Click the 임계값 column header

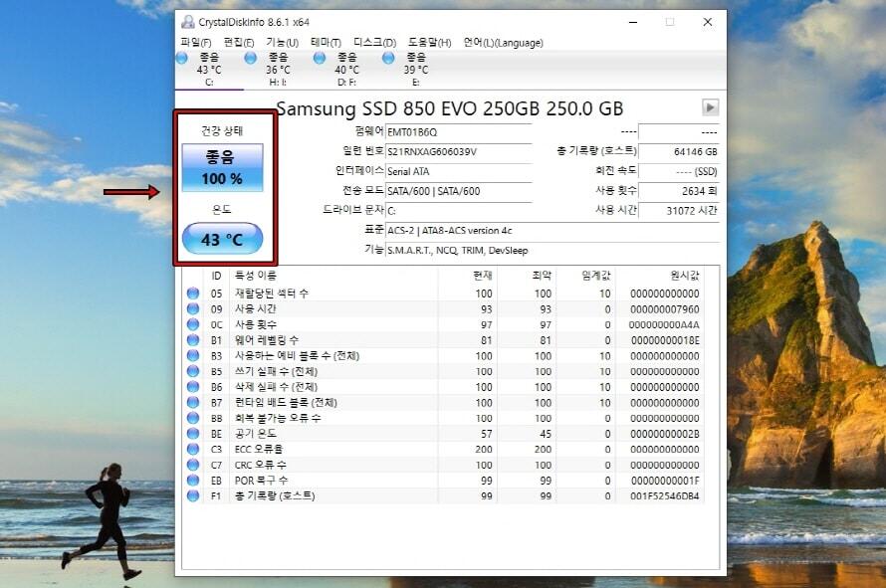point(596,276)
